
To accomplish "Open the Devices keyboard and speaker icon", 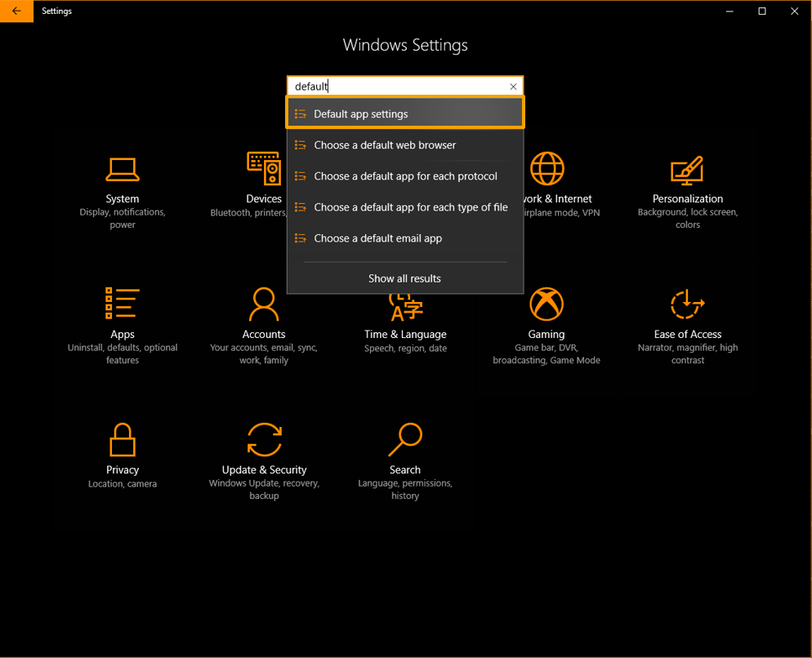I will pos(264,168).
